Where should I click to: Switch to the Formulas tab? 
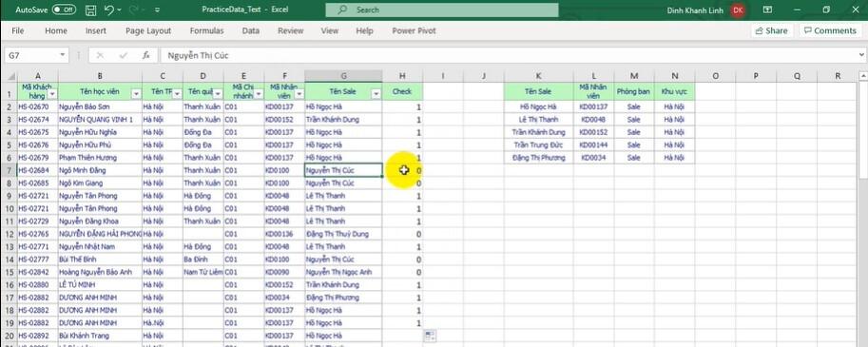click(x=206, y=31)
